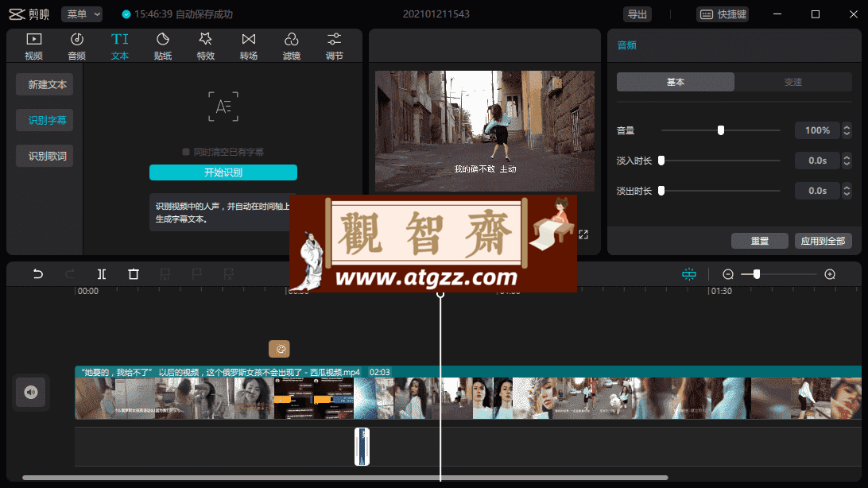Enter fullscreen preview mode
This screenshot has width=868, height=488.
(583, 234)
